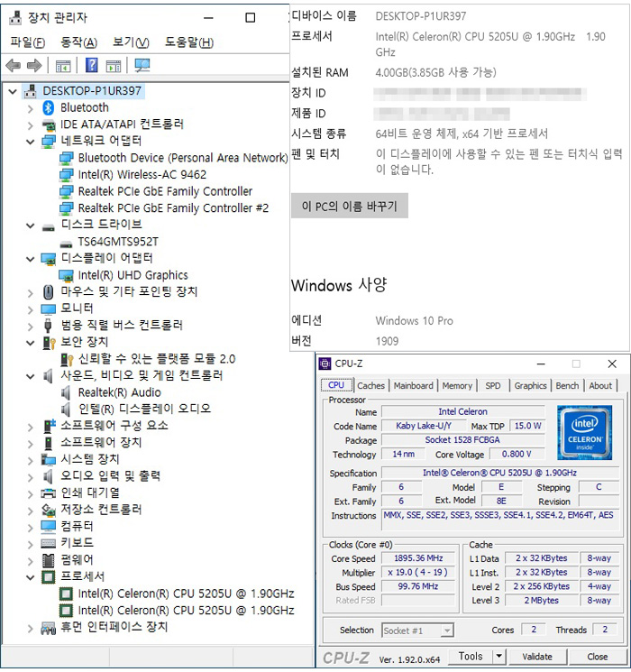The width and height of the screenshot is (631, 672).
Task: Click the TS64GMTS952T disk drive icon
Action: point(66,243)
